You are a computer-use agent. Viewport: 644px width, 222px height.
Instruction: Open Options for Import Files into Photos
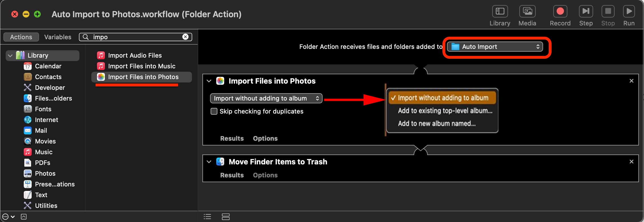click(x=265, y=138)
